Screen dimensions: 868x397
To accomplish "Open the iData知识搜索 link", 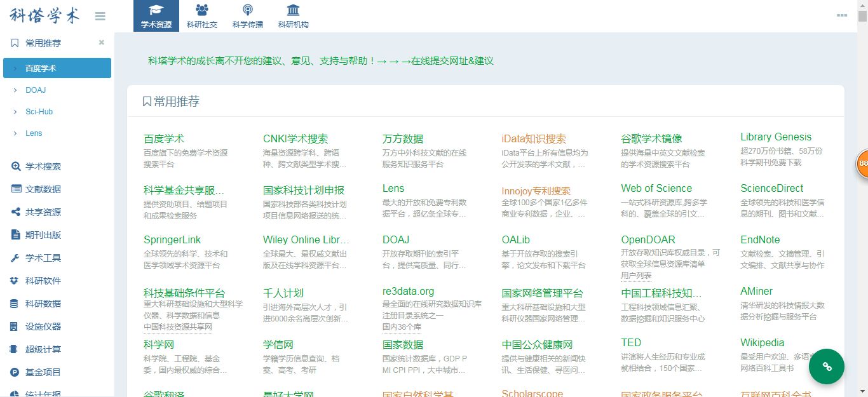I will [534, 138].
